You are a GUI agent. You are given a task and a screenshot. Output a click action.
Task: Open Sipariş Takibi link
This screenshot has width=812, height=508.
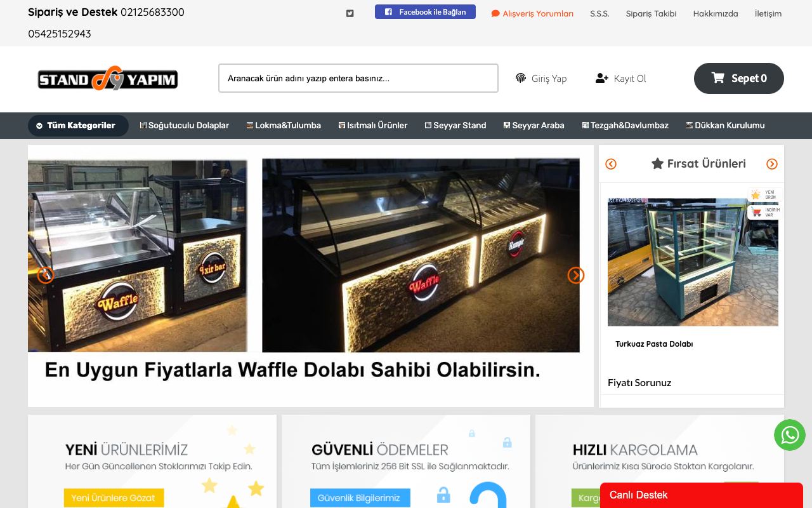point(651,13)
